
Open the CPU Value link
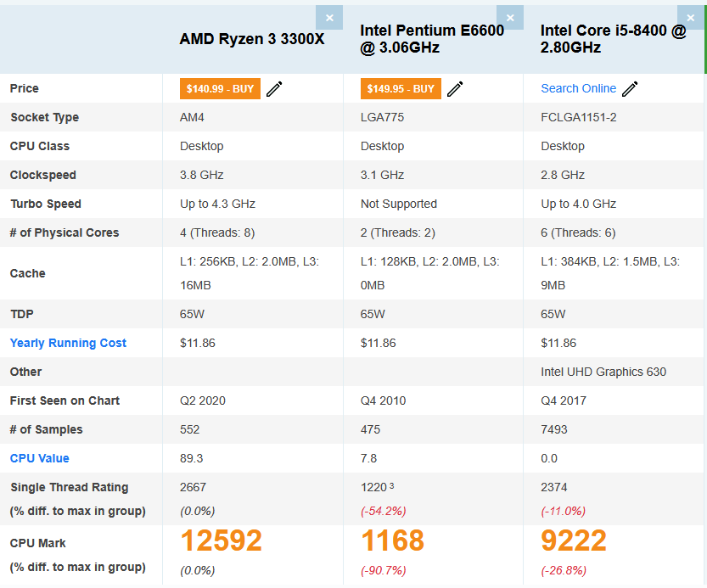point(40,458)
